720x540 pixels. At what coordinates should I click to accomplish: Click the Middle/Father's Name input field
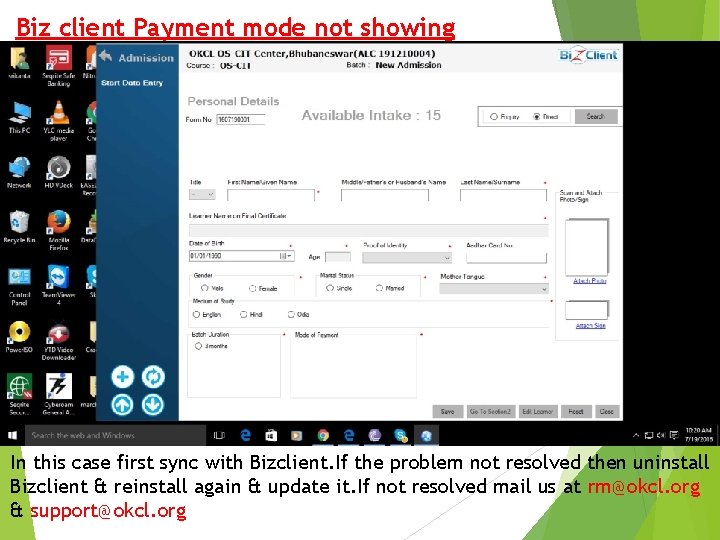pos(385,195)
